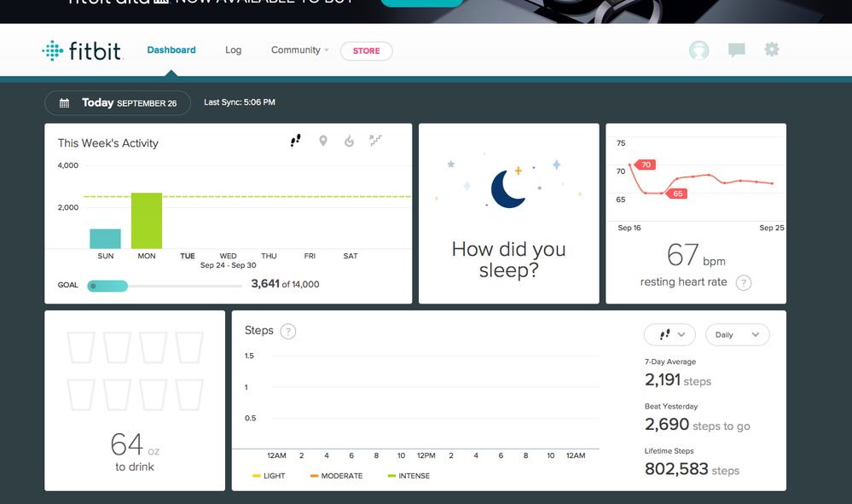Open the profile avatar icon

698,50
